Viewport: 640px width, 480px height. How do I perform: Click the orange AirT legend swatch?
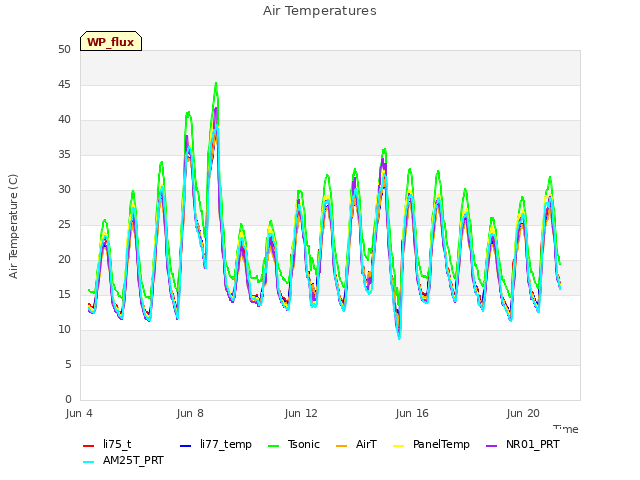341,445
